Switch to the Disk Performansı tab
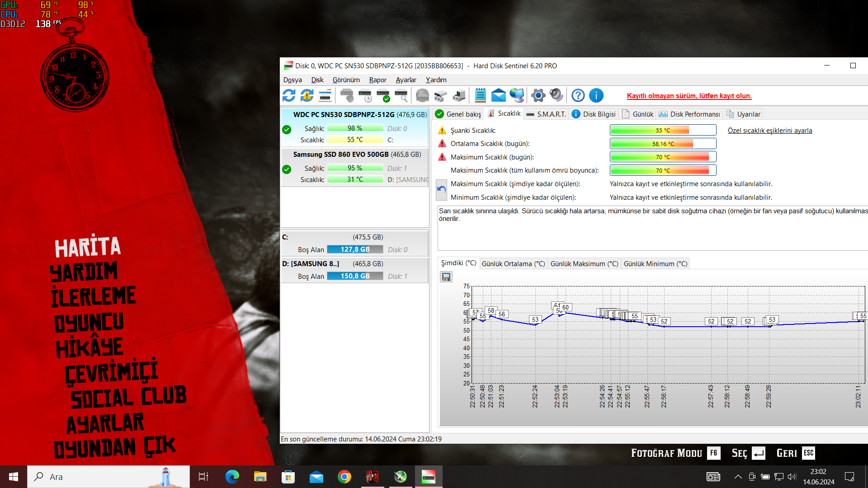Viewport: 868px width, 488px height. (689, 114)
